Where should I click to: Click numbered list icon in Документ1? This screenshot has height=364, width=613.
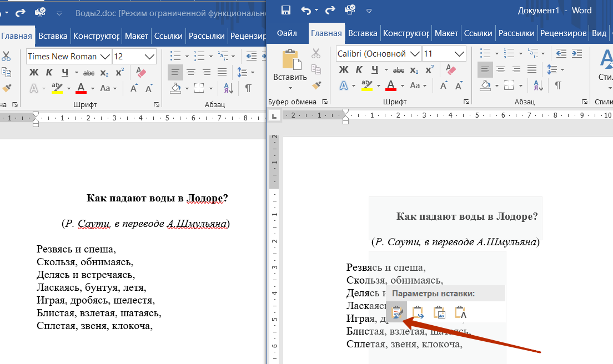(509, 53)
